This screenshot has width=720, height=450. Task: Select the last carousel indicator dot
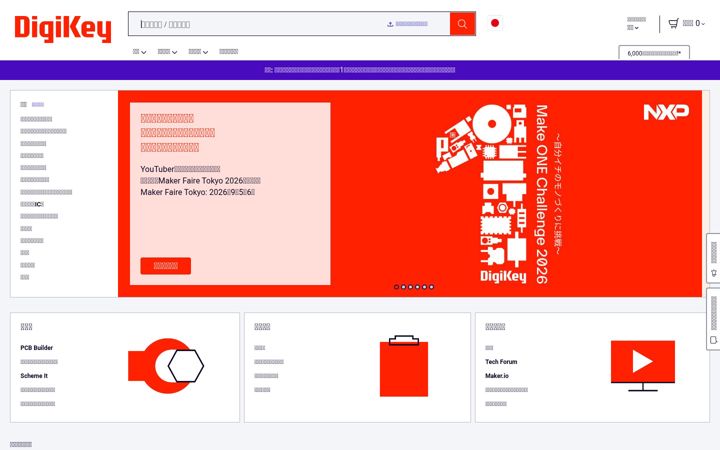[431, 287]
